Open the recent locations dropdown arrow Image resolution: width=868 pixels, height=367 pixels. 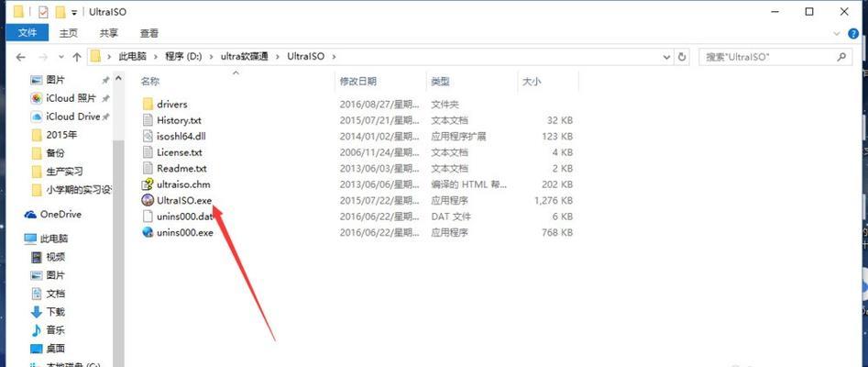pyautogui.click(x=60, y=57)
